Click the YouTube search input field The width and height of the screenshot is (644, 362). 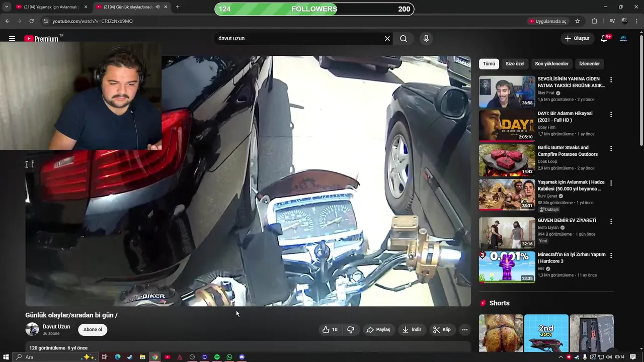click(x=299, y=38)
